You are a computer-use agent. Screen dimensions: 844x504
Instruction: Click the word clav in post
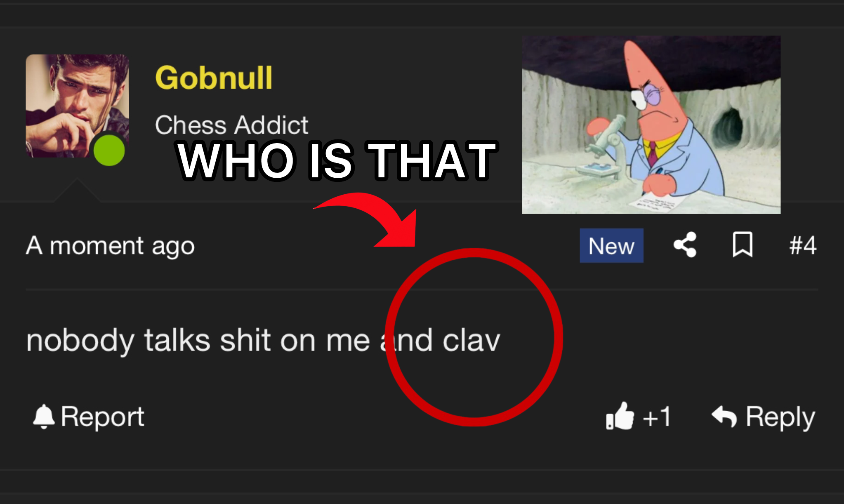(471, 341)
